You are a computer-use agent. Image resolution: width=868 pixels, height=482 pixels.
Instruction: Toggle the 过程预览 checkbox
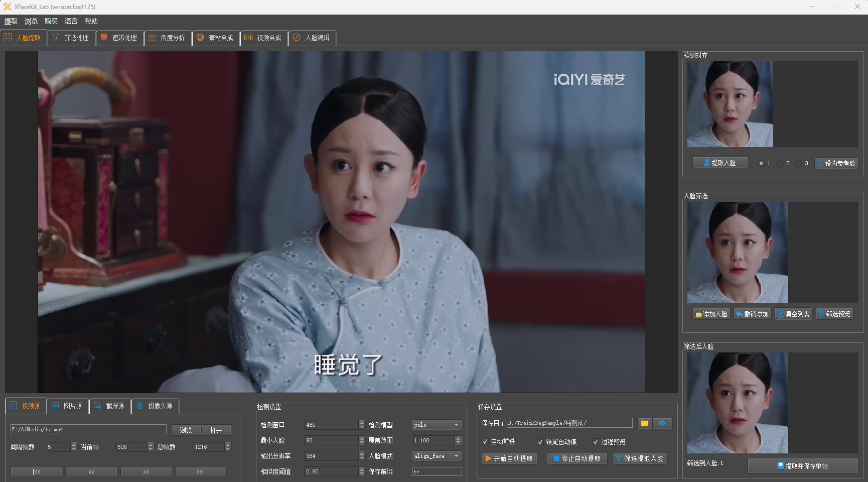596,442
